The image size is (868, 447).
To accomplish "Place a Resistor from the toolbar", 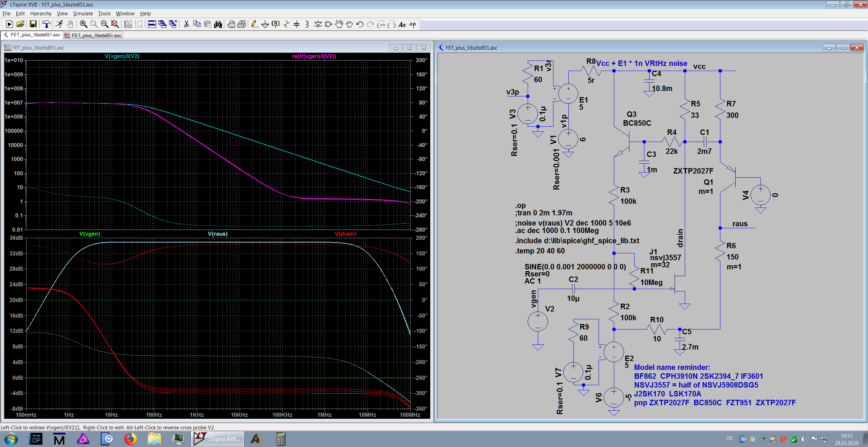I will point(286,24).
